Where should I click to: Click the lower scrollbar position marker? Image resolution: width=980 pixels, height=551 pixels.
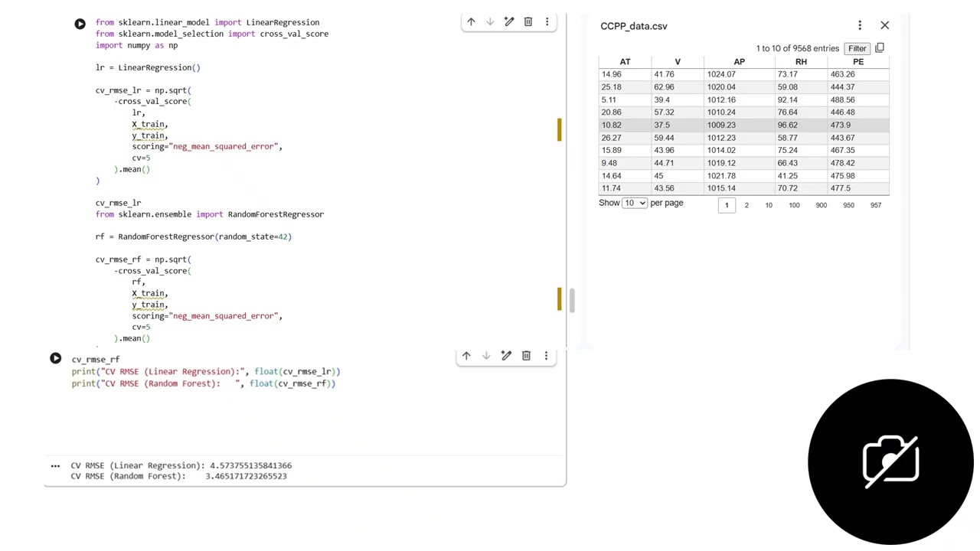(559, 299)
